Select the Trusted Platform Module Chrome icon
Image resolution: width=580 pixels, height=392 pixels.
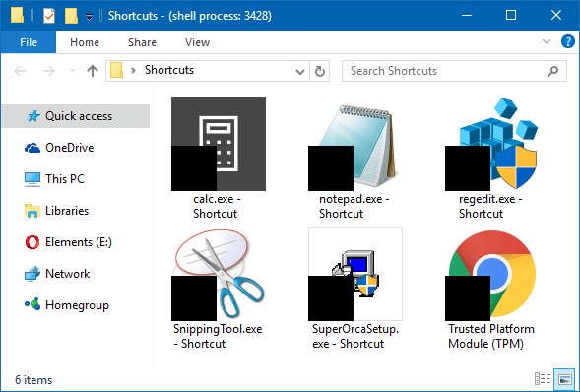point(491,275)
